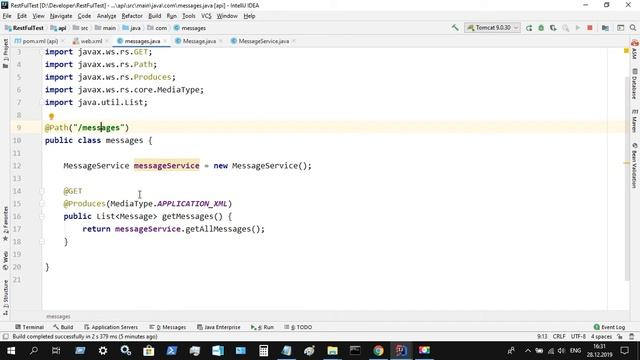Screen dimensions: 640x360
Task: Open the Project Structure icon
Action: [x=605, y=28]
